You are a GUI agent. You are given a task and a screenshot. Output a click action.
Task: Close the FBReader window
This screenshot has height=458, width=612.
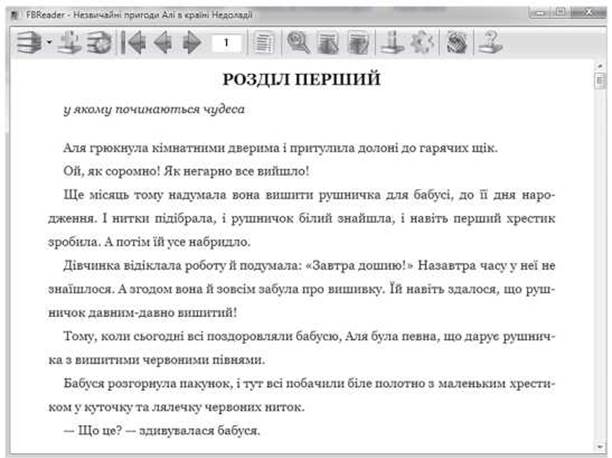pos(589,12)
